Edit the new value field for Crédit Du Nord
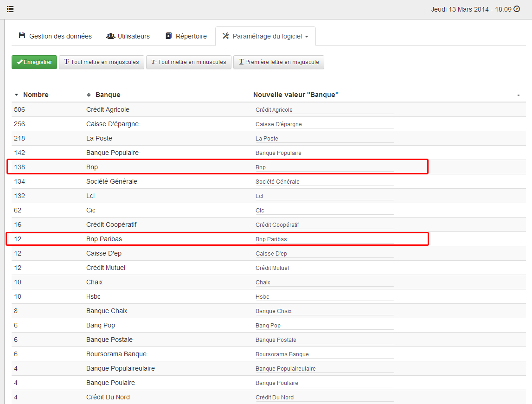 [x=324, y=397]
